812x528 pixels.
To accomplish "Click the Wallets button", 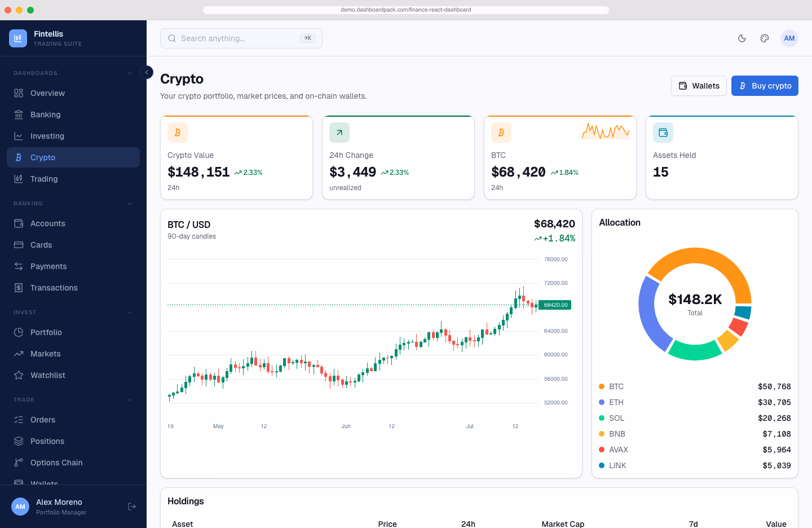I will pos(699,86).
